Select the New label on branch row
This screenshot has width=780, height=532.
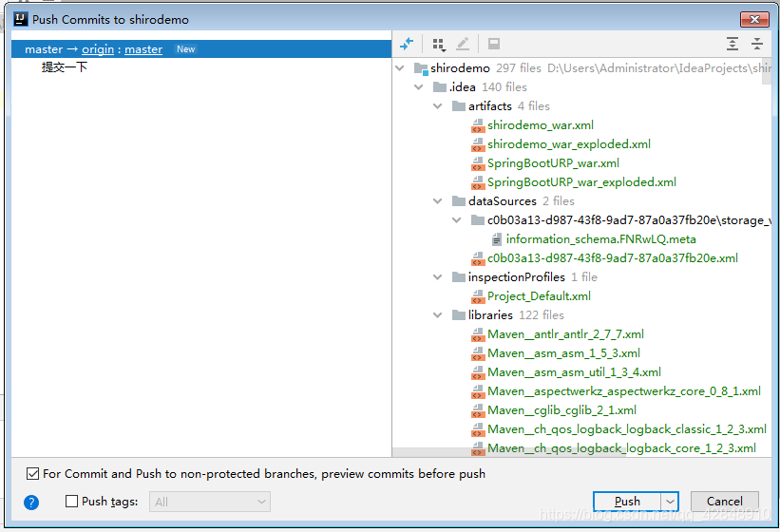coord(186,49)
